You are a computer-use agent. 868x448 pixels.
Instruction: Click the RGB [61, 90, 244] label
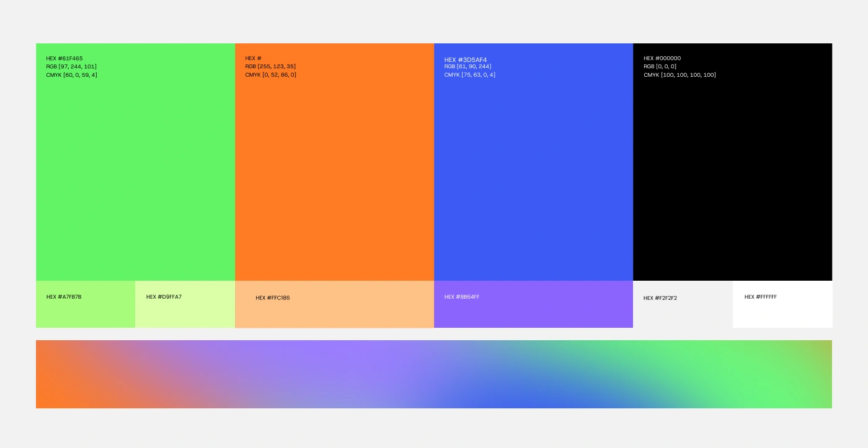coord(467,66)
